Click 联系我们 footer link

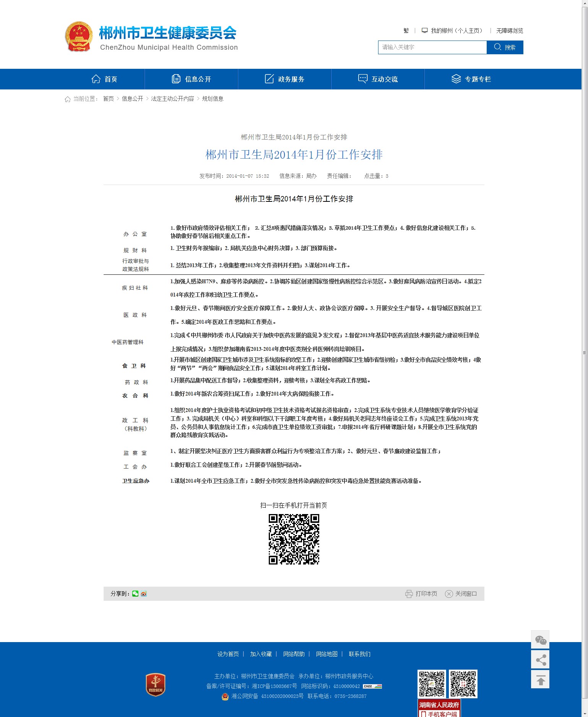359,654
